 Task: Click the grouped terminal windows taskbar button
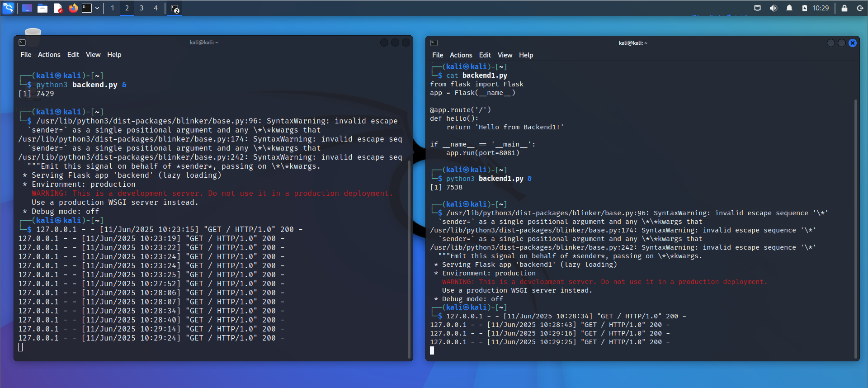click(175, 8)
